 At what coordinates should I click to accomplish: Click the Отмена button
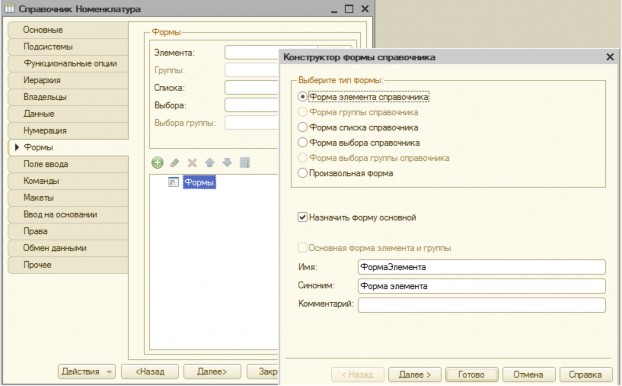coord(528,374)
